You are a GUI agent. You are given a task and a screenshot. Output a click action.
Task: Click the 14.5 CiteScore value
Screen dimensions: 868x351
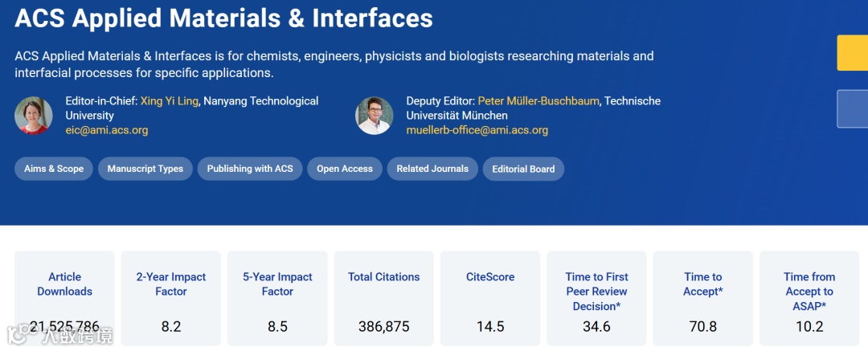point(490,327)
